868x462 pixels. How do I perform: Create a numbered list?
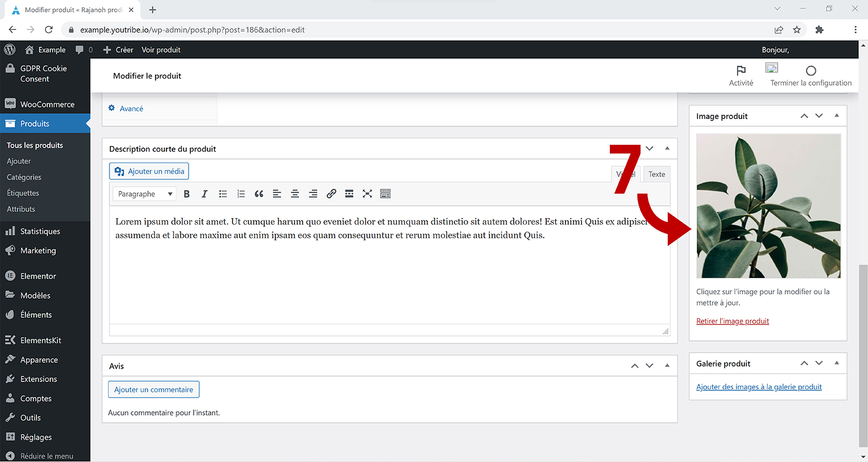241,194
